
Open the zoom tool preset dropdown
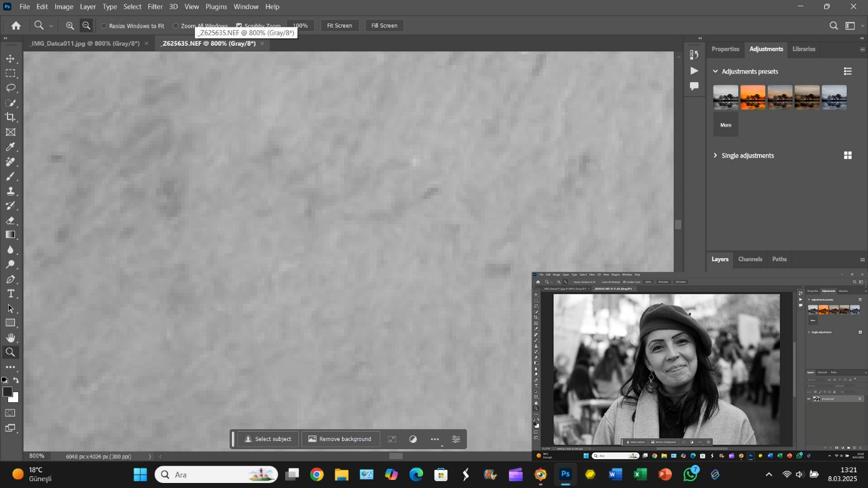coord(51,26)
